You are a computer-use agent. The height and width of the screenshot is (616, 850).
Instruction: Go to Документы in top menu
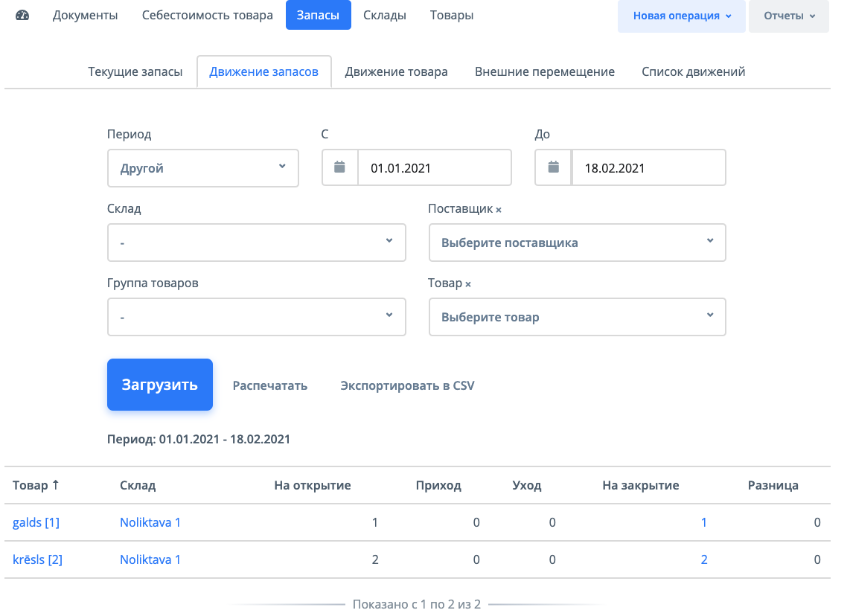[x=85, y=15]
